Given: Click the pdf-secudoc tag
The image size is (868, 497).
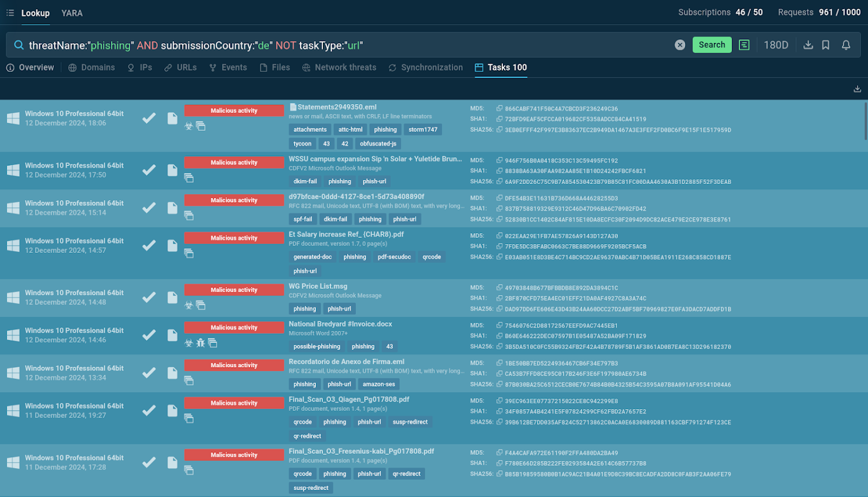Looking at the screenshot, I should [394, 257].
